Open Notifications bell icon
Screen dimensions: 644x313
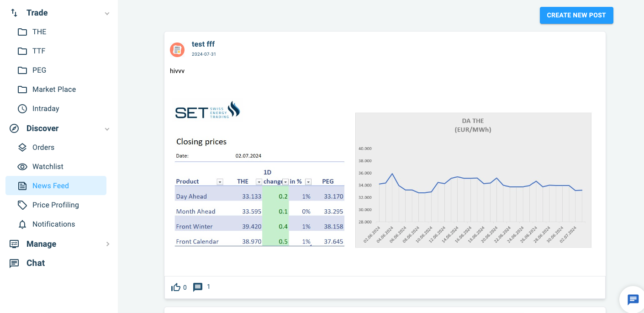pos(22,224)
